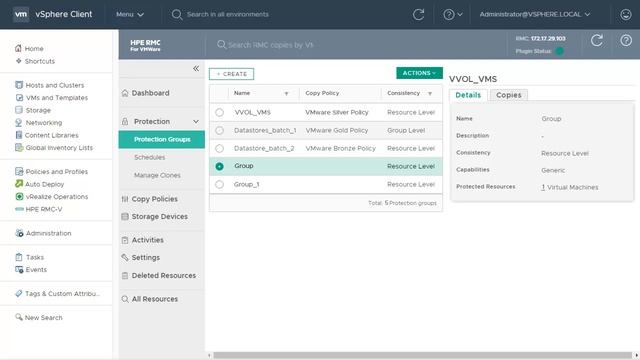Image resolution: width=640 pixels, height=360 pixels.
Task: Click the Shortcuts icon
Action: [x=18, y=61]
